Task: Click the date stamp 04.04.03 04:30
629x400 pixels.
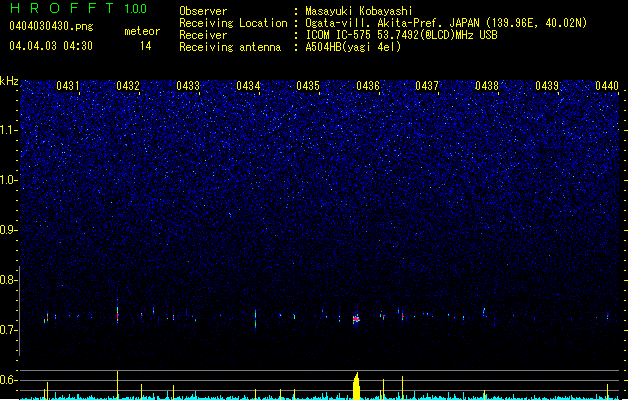Action: point(51,46)
